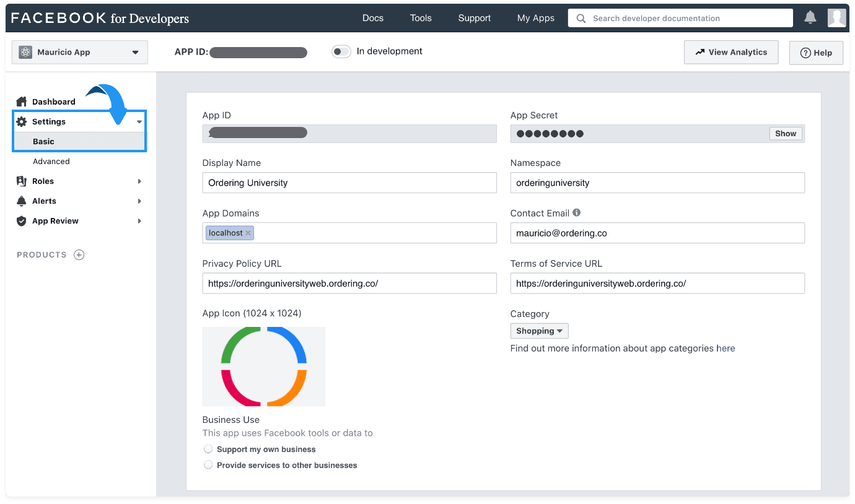This screenshot has width=855, height=504.
Task: Click the View Analytics button
Action: tap(731, 52)
